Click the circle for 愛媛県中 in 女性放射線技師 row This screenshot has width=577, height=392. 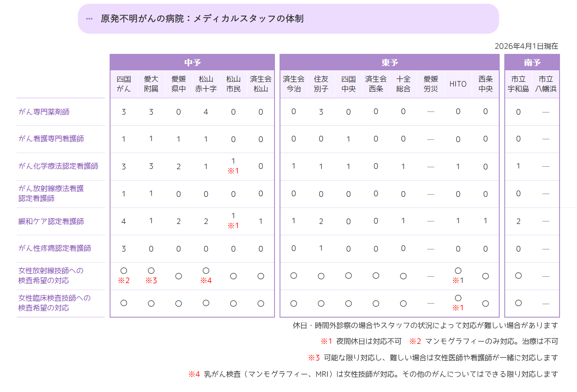coord(179,276)
